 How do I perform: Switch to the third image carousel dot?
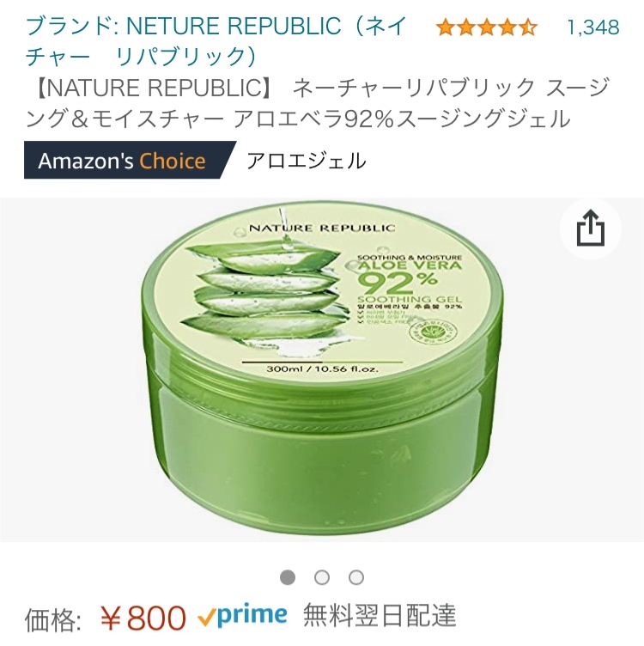pyautogui.click(x=356, y=577)
